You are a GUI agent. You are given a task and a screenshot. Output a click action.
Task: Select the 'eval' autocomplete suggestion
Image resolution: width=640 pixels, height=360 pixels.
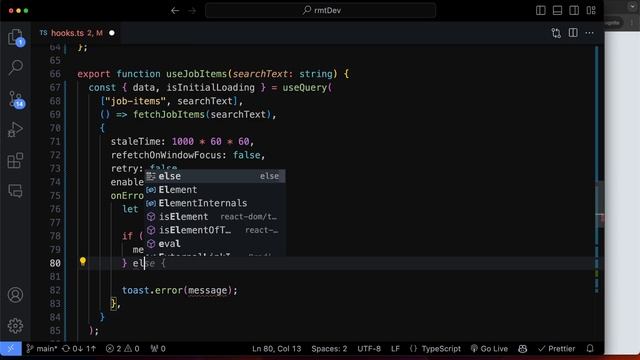[x=216, y=244]
